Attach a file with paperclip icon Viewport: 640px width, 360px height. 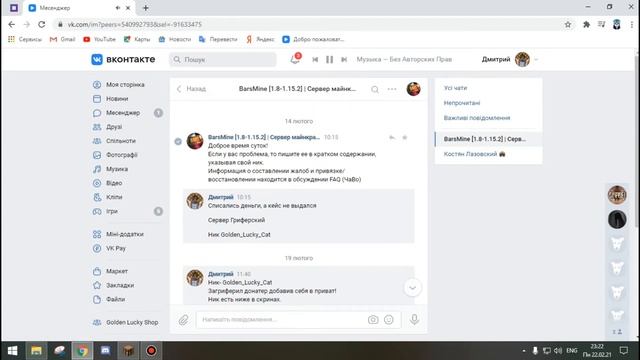tap(184, 320)
